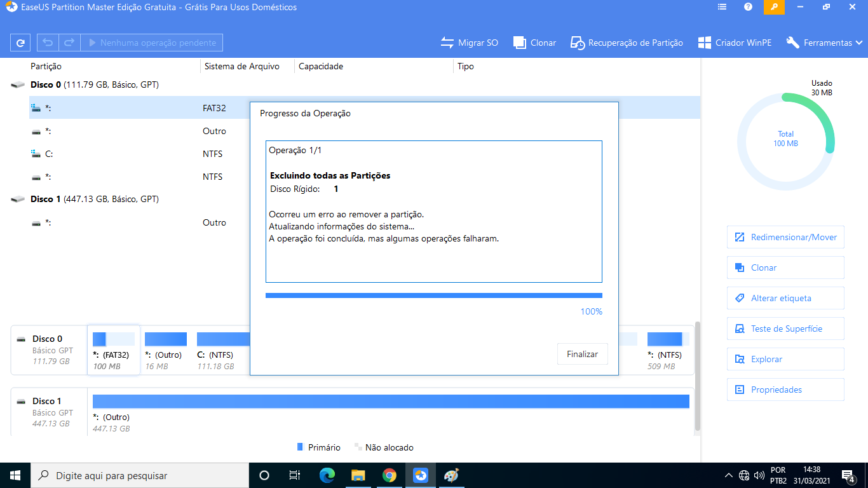Expand the Ferramentas dropdown
Viewport: 868px width, 488px height.
point(824,43)
